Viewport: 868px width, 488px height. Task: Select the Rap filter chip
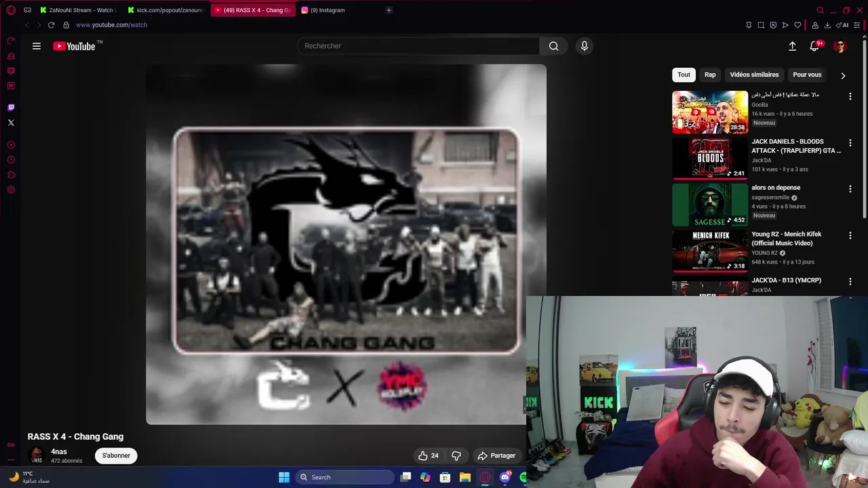[x=710, y=75]
